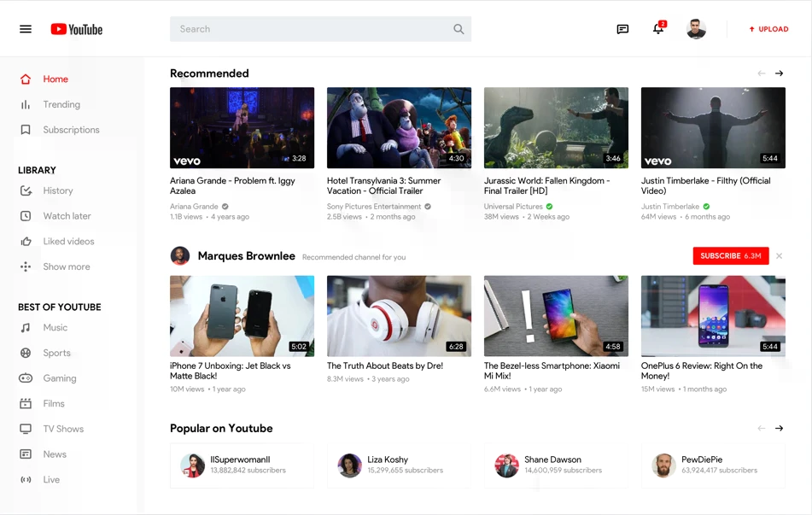Click the History icon
Screen dimensions: 812x515
26,190
